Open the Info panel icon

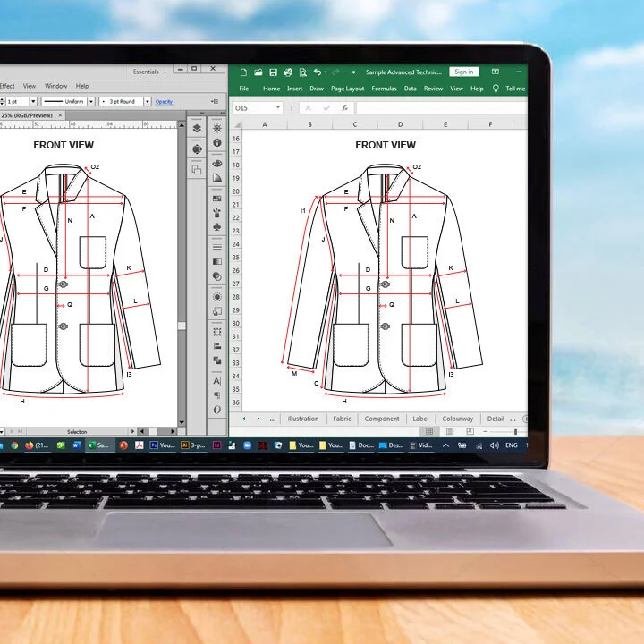tap(217, 142)
